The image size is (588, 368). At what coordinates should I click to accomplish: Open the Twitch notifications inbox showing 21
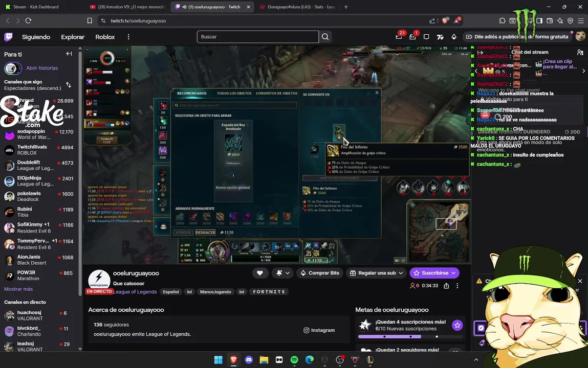click(x=399, y=37)
